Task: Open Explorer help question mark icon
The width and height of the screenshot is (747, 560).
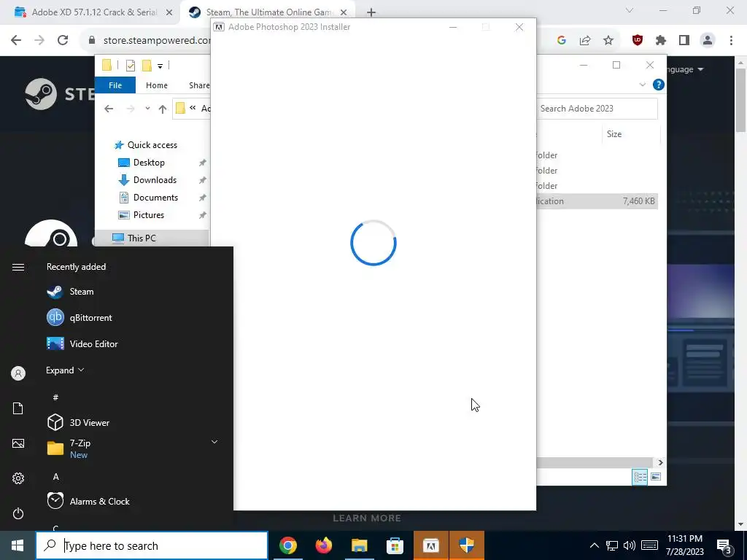Action: coord(659,85)
